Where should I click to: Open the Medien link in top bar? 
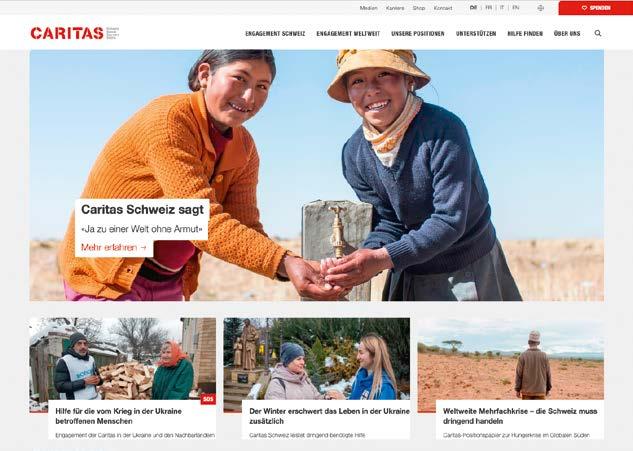(369, 8)
